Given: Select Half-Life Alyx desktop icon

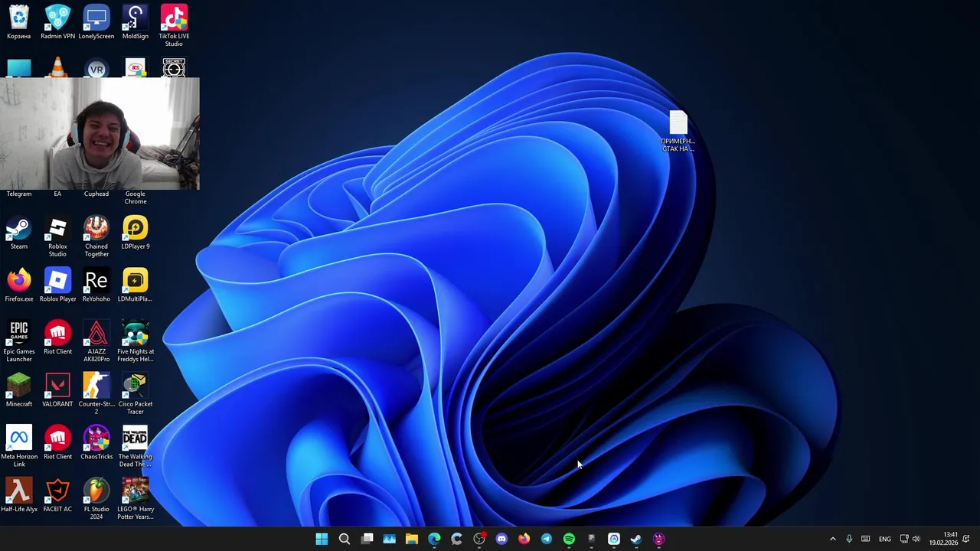Looking at the screenshot, I should coord(18,495).
